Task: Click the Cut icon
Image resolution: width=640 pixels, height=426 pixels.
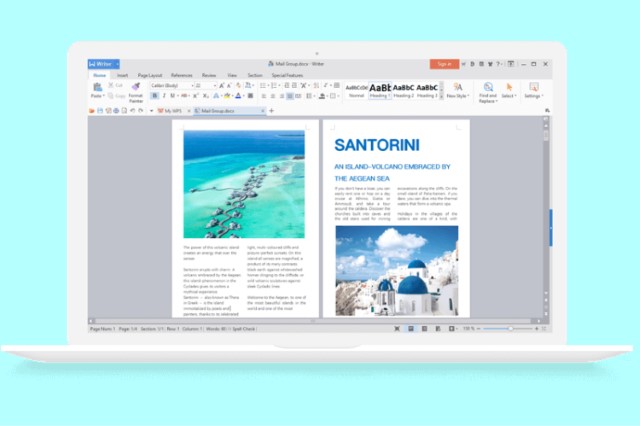Action: point(116,86)
